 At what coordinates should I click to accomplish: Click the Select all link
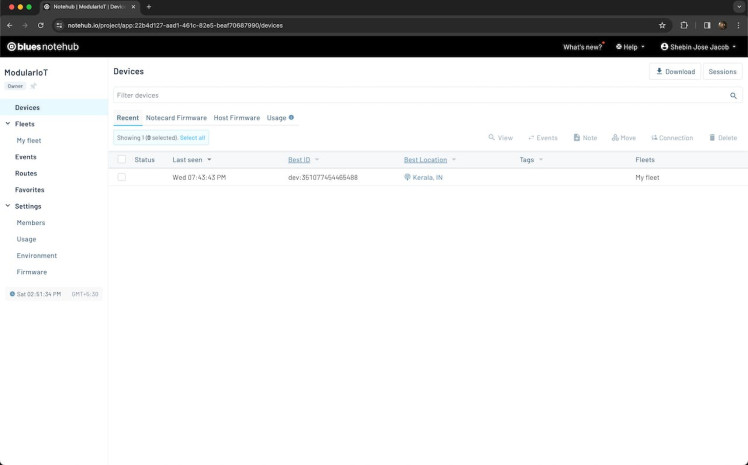pyautogui.click(x=192, y=138)
